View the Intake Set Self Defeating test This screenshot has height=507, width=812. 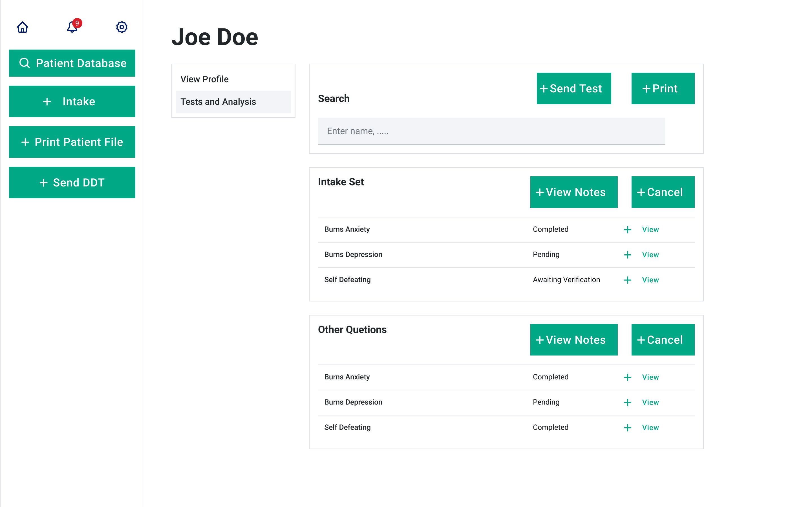[x=650, y=280]
